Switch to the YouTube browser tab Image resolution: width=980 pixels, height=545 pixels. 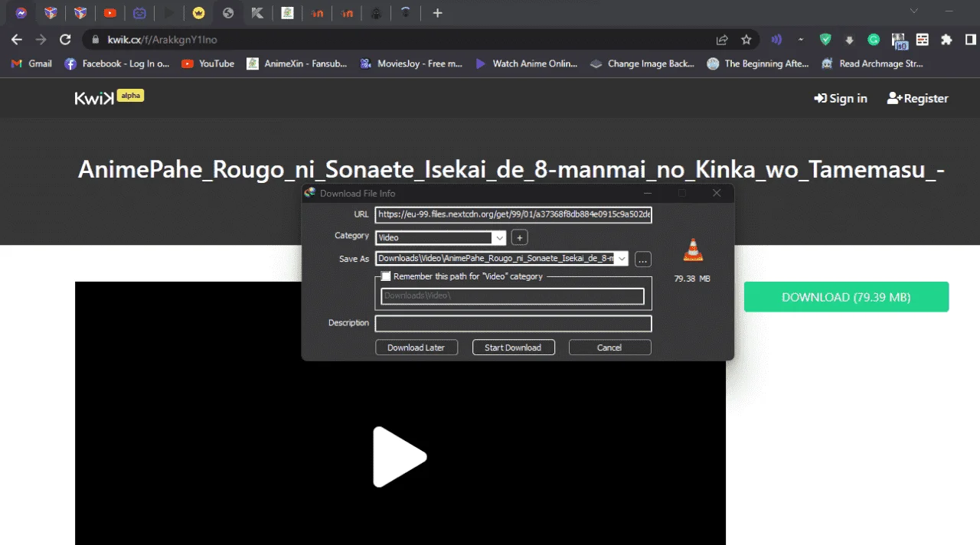click(x=110, y=13)
